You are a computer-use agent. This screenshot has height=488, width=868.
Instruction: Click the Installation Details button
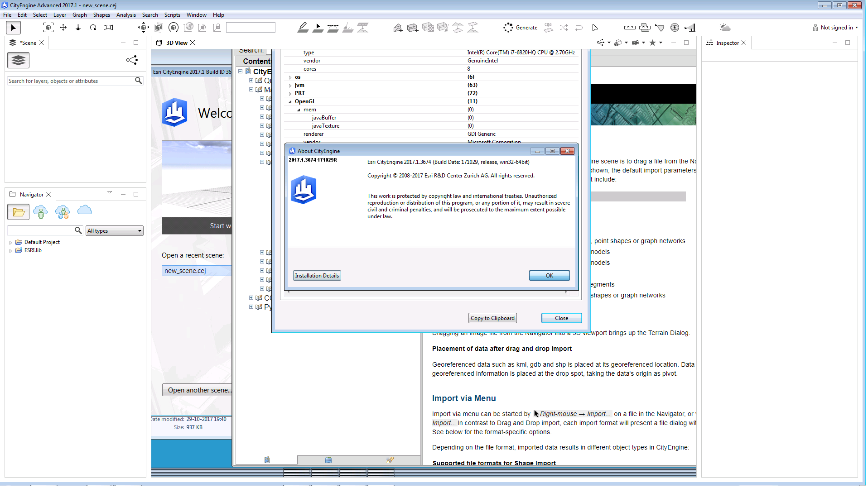pos(317,276)
